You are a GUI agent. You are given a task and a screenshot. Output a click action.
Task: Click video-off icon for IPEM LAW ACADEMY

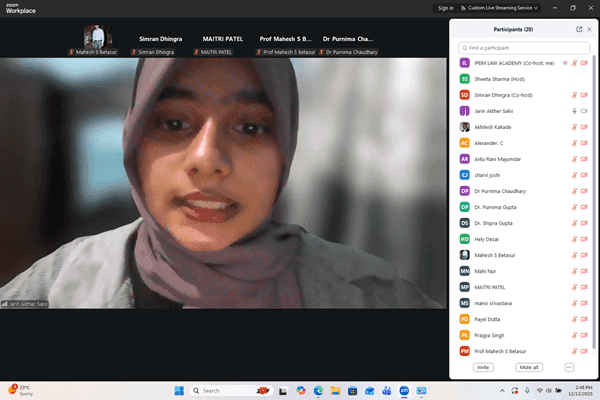[x=584, y=63]
